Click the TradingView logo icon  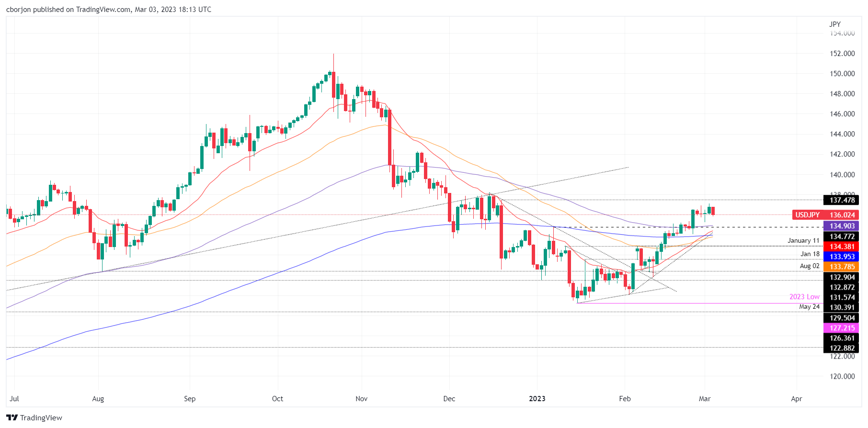[x=12, y=417]
